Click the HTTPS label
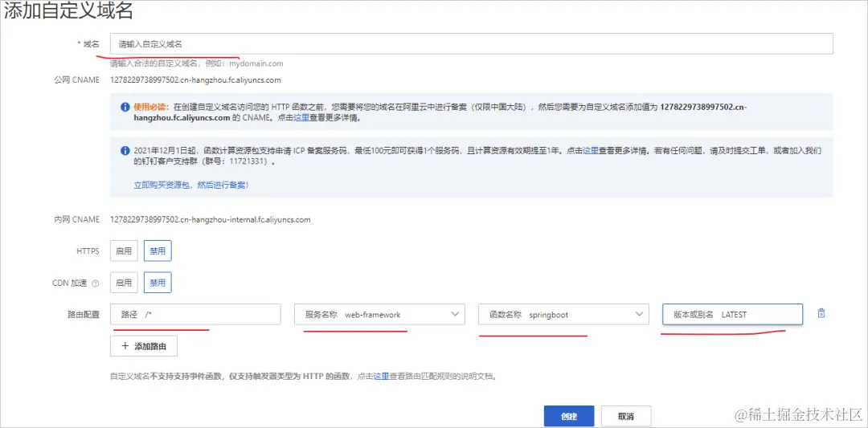 (88, 251)
